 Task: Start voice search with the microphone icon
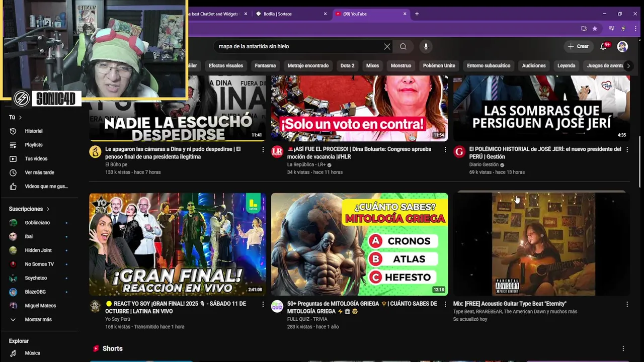pyautogui.click(x=426, y=46)
